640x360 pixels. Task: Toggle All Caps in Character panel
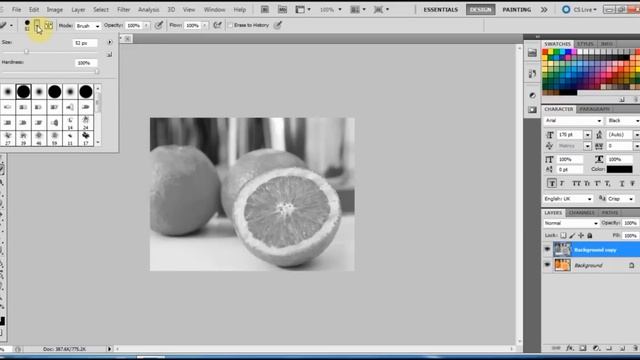tap(576, 184)
